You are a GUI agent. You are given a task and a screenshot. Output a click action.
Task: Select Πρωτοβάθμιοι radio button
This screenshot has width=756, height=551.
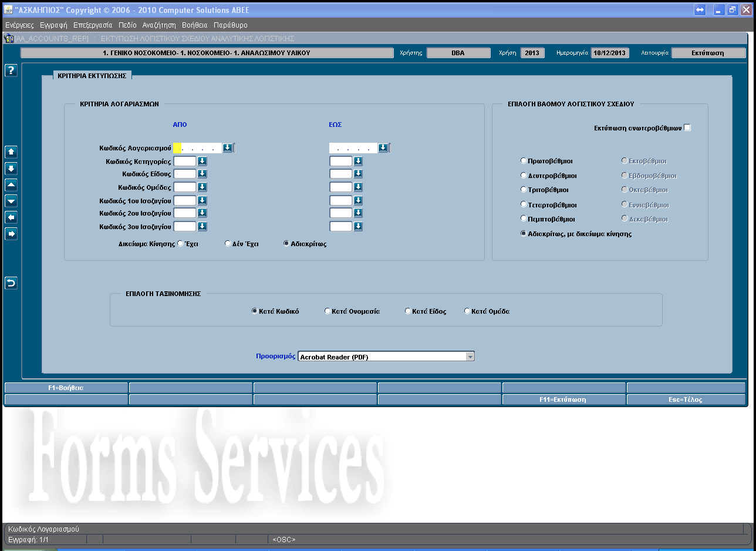tap(524, 160)
